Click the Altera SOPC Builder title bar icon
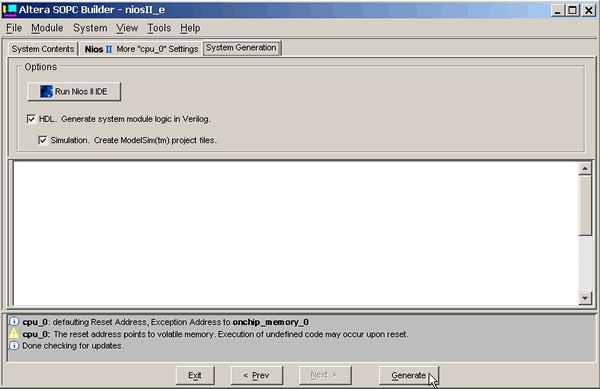The image size is (600, 389). [10, 10]
